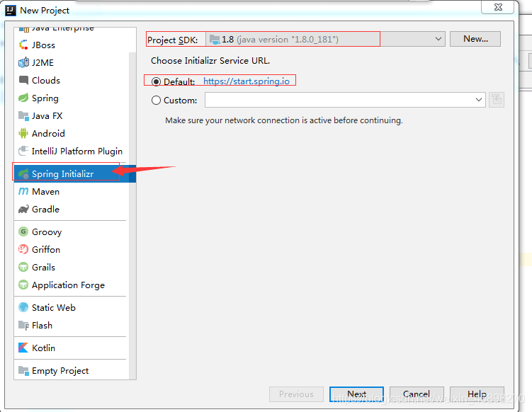Screen dimensions: 532x412
Task: Select Android project type
Action: (x=72, y=133)
